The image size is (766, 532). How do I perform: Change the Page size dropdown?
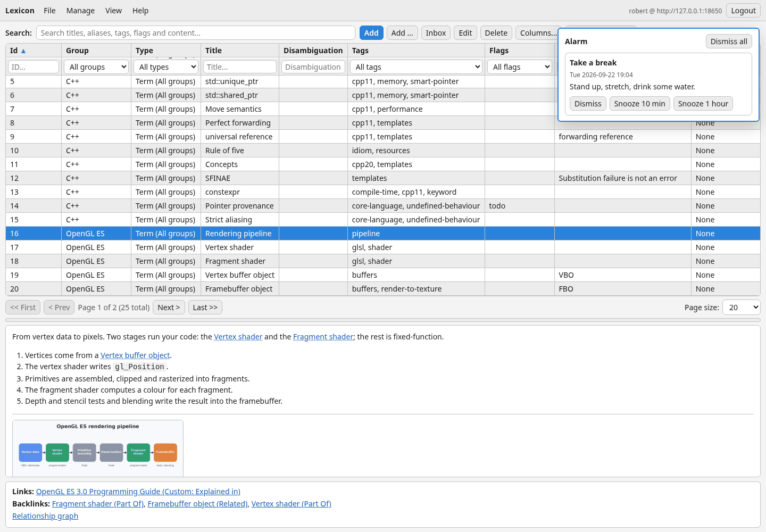(x=741, y=307)
